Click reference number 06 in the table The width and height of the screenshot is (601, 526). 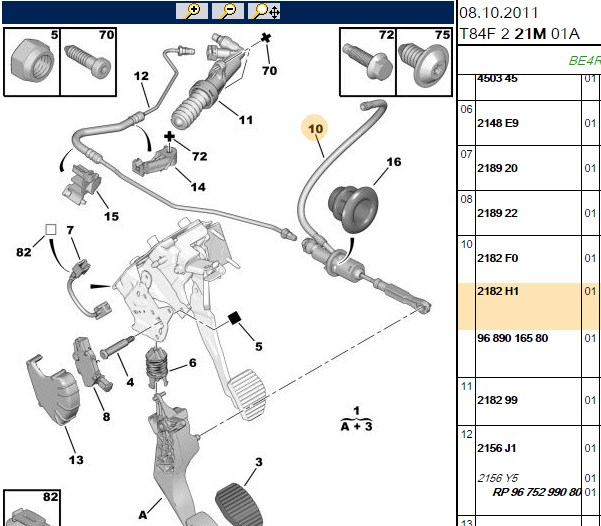coord(466,109)
